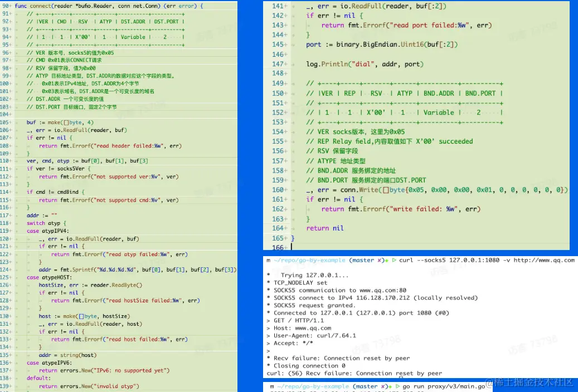This screenshot has height=392, width=578.
Task: Click 'addr := ""' on line 117
Action: 42,215
